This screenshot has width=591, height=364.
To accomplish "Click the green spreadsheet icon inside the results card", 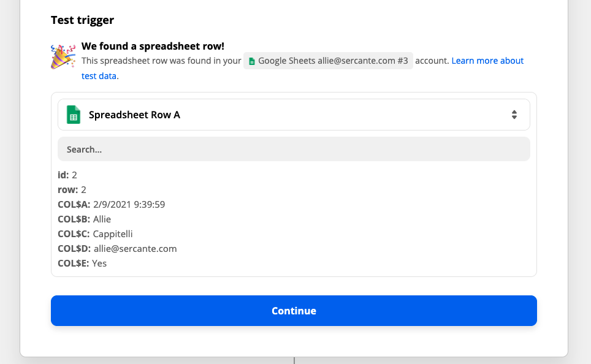I will [x=73, y=115].
